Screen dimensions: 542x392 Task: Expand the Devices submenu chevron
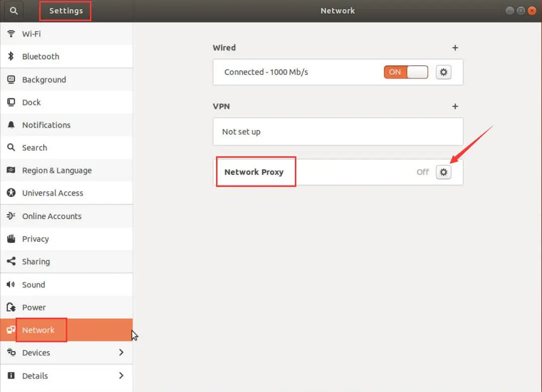coord(121,353)
